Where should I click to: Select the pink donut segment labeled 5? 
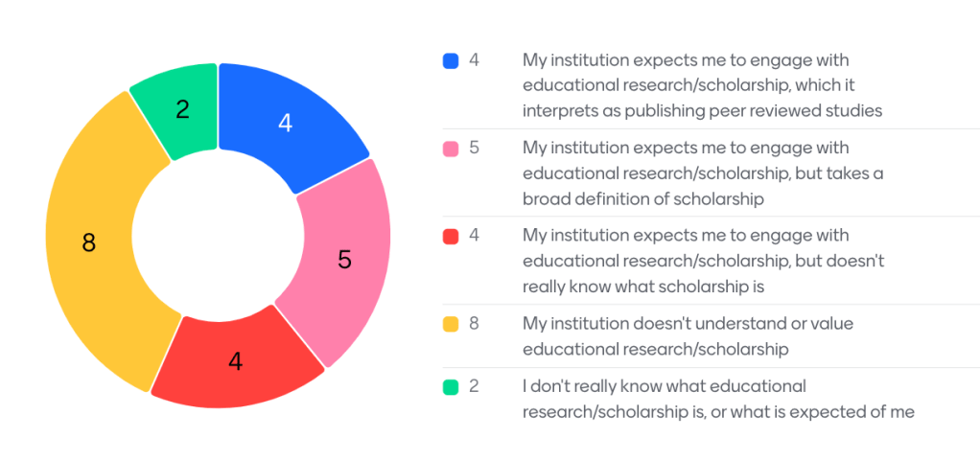(344, 259)
